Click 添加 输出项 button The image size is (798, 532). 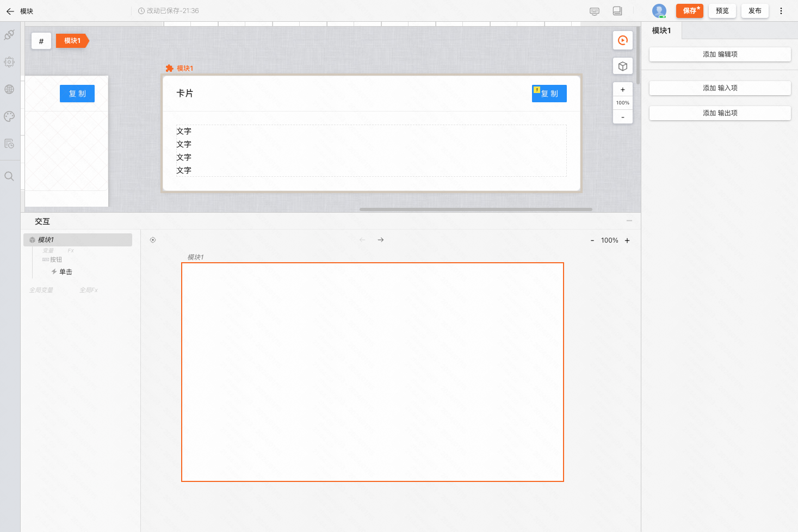[x=720, y=113]
